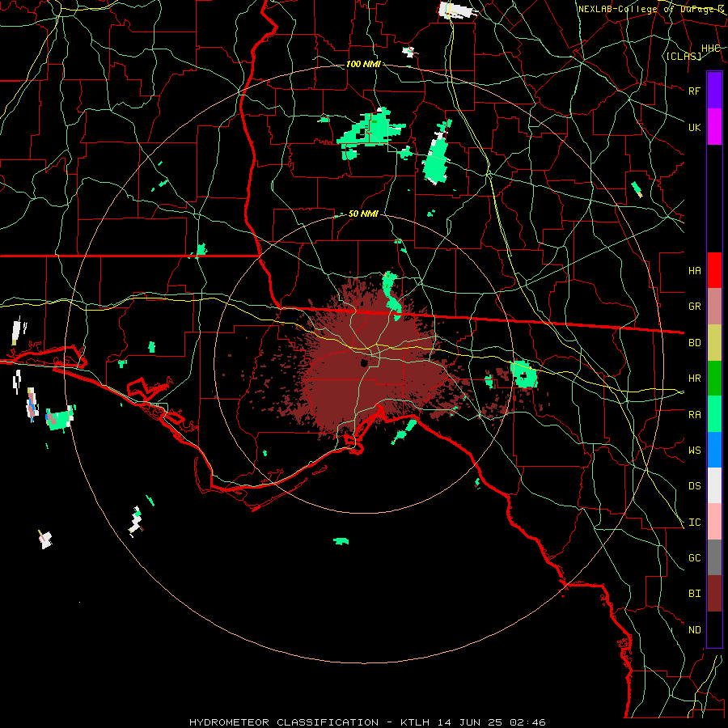Select the magenta UK legend swatch
This screenshot has width=728, height=728.
(x=714, y=127)
